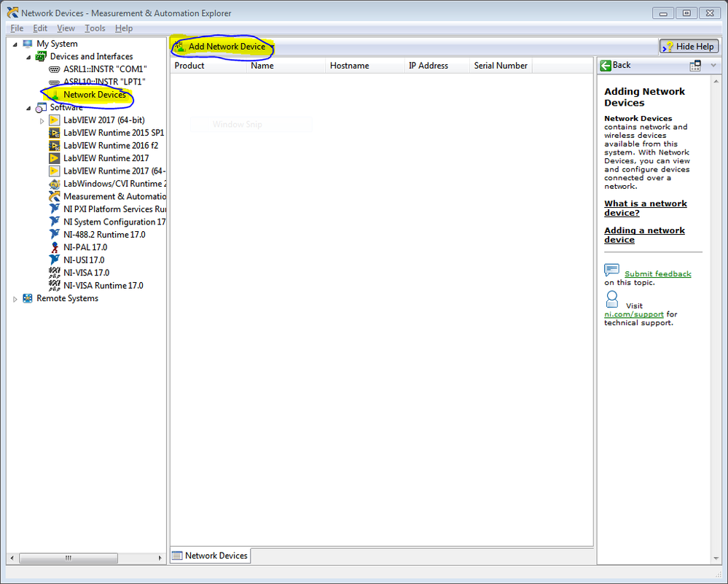
Task: Open the Help menu
Action: click(x=124, y=28)
